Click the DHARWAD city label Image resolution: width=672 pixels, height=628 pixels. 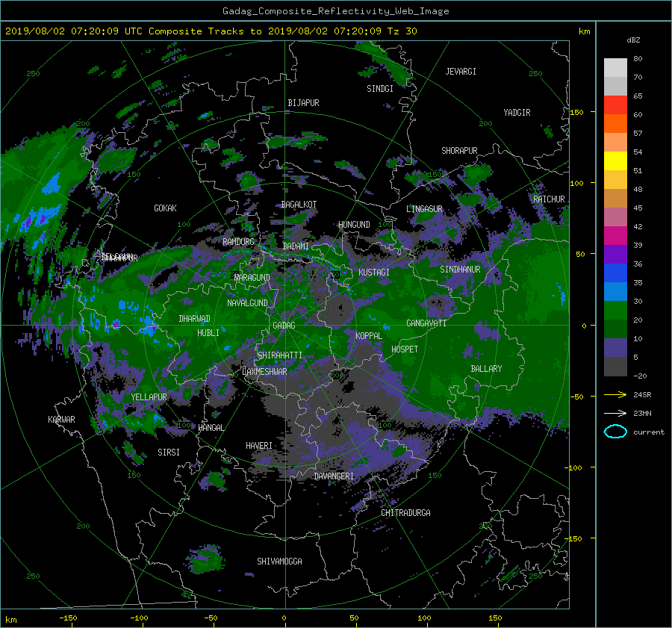click(194, 319)
